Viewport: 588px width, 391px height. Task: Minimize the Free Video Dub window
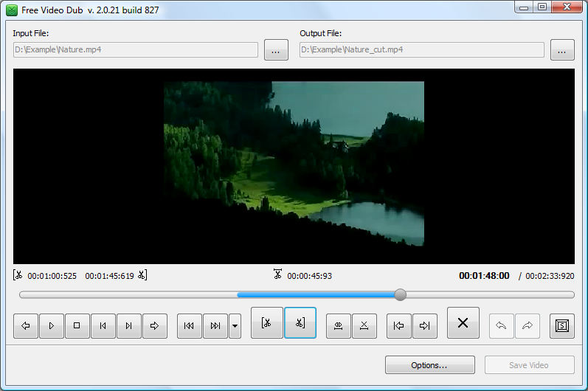click(x=525, y=7)
